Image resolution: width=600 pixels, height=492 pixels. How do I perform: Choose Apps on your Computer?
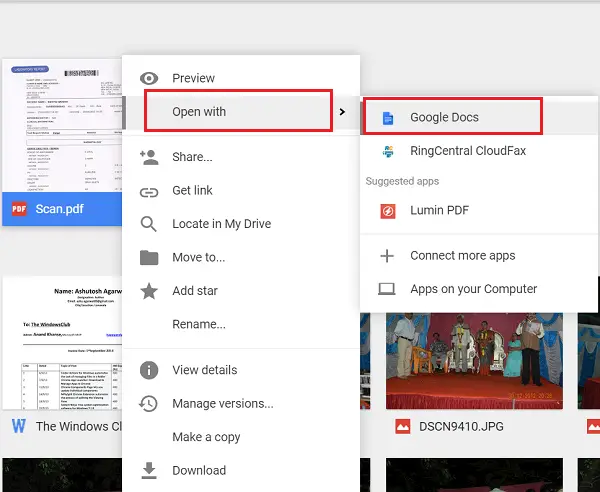click(479, 289)
